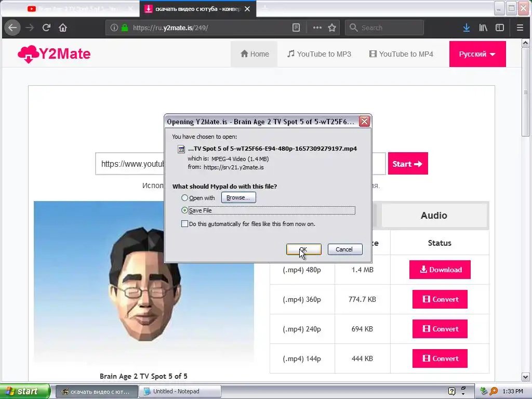Open YouTube to MP3 page
The height and width of the screenshot is (399, 532).
point(319,54)
